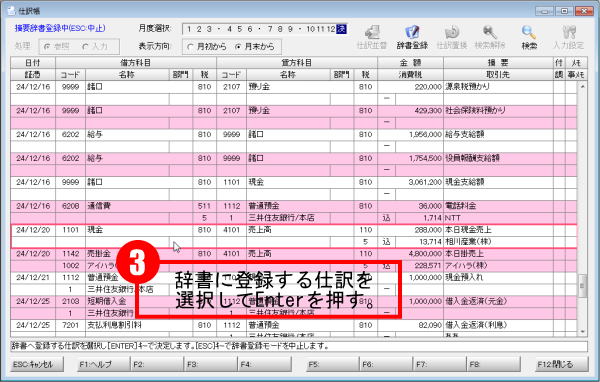Select the 24/12/20 現金 売上高 journal row
This screenshot has height=382, width=600.
[x=294, y=236]
